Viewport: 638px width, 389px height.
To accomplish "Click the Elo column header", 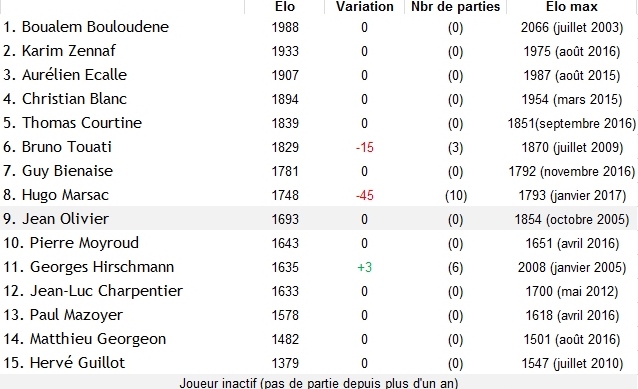I will [285, 7].
